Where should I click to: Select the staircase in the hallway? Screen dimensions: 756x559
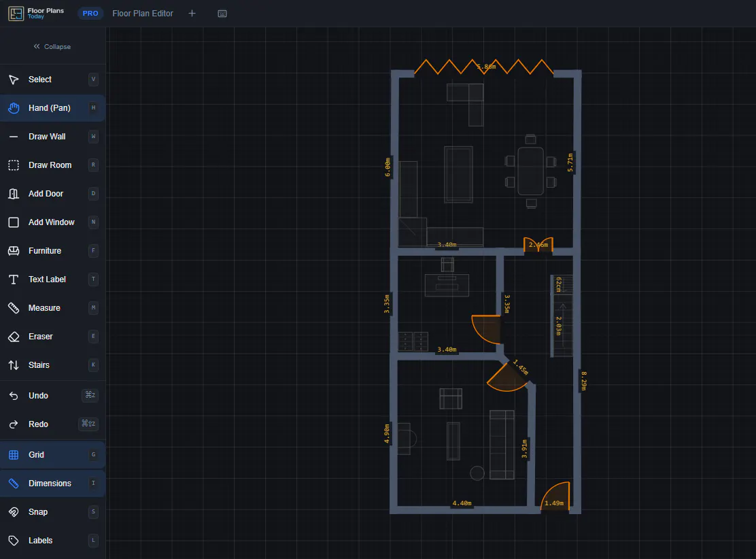point(562,316)
